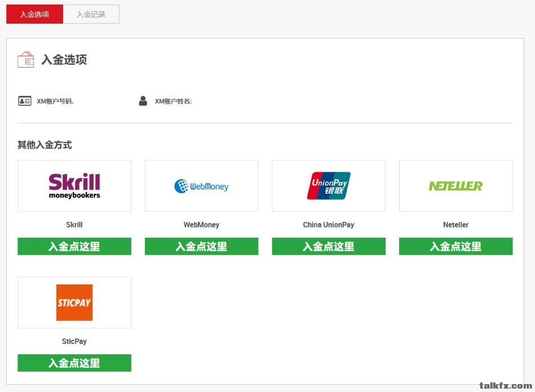This screenshot has height=392, width=535.
Task: Click the Neteller text label
Action: pos(456,225)
